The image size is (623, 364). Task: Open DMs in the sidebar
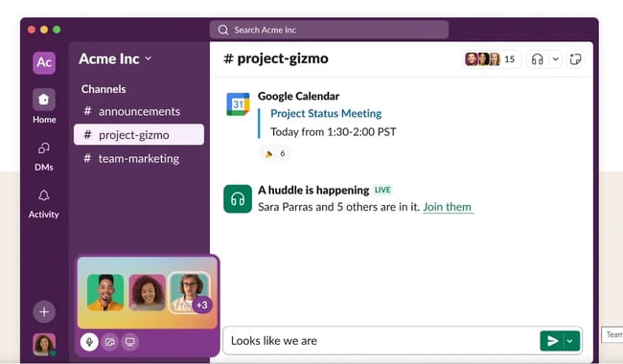pyautogui.click(x=44, y=156)
